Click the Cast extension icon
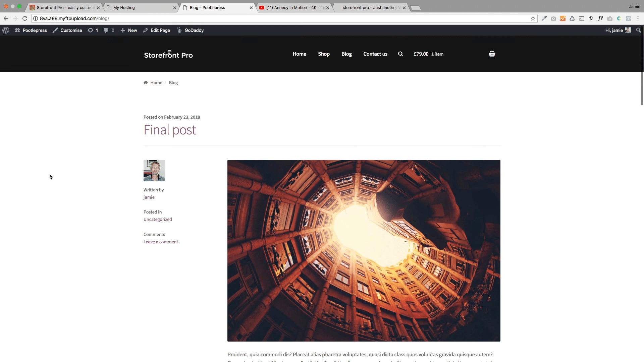 (582, 18)
